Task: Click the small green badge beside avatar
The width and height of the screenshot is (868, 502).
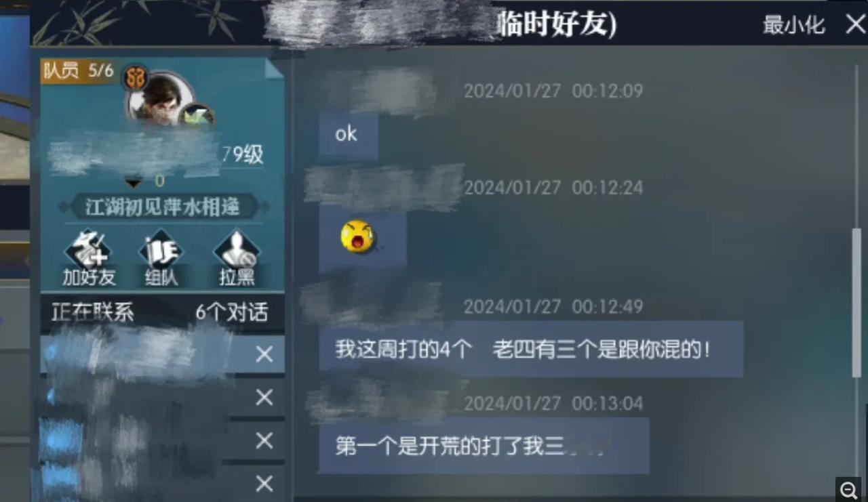Action: coord(197,117)
